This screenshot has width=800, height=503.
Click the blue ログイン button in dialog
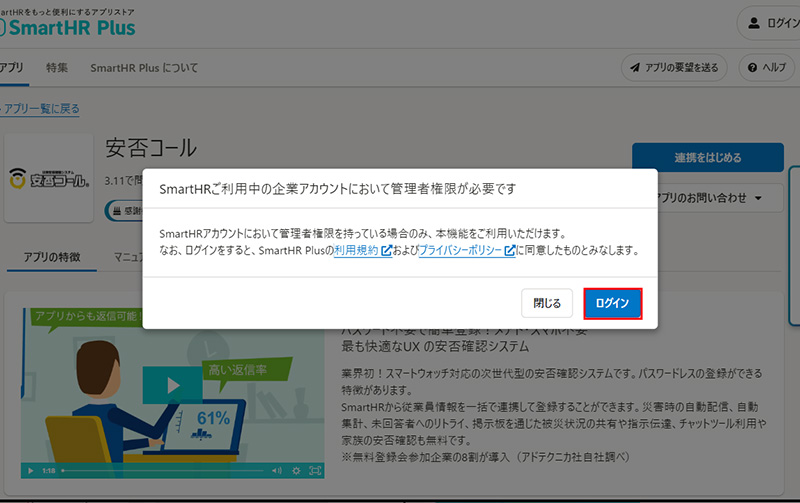612,304
